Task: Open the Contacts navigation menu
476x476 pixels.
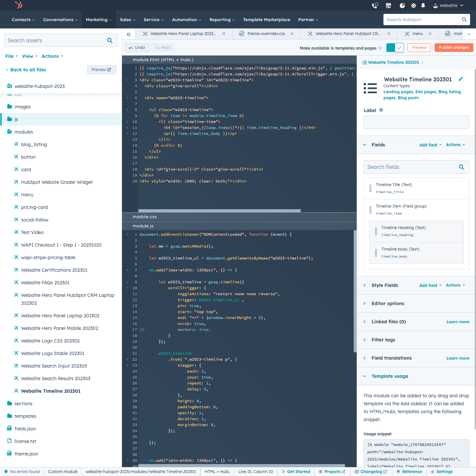Action: click(23, 20)
